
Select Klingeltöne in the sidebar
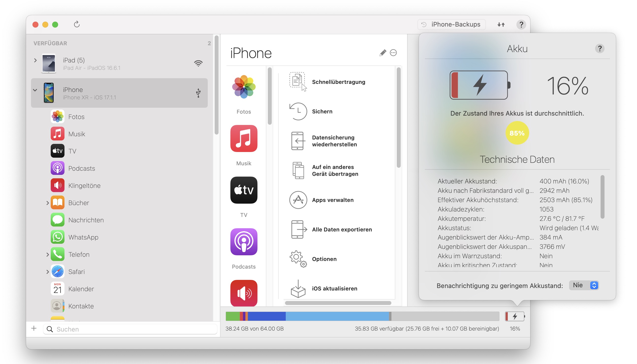(85, 185)
